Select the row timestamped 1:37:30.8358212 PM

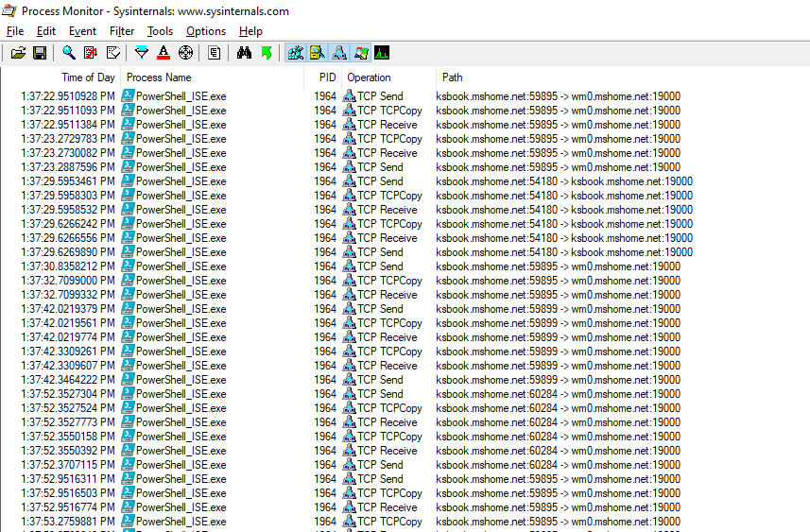click(x=405, y=266)
